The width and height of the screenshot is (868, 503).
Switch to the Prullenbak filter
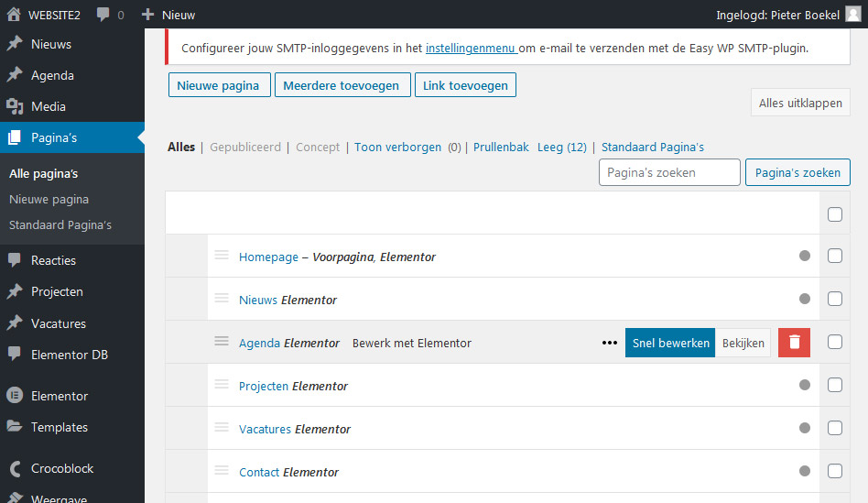pos(501,147)
